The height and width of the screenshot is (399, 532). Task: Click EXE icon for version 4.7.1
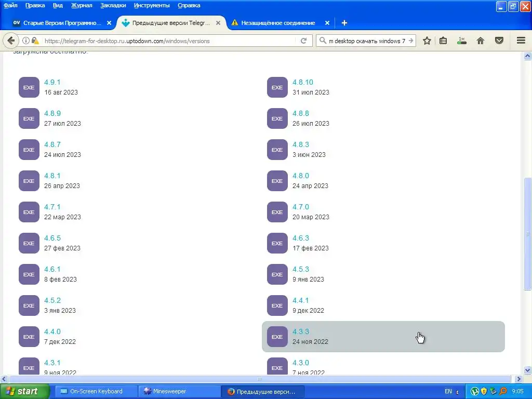click(29, 212)
